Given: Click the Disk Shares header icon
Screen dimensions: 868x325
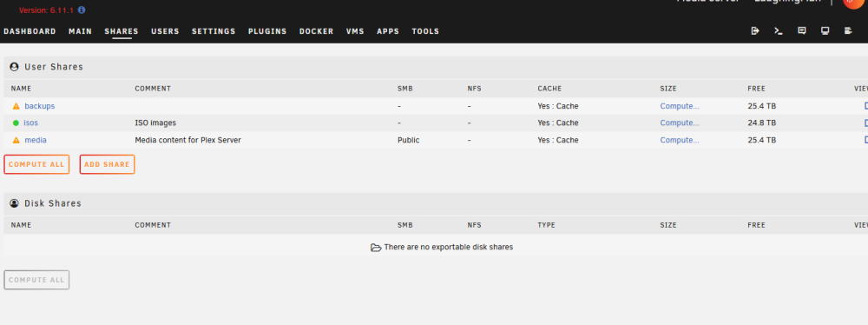Looking at the screenshot, I should [x=15, y=203].
